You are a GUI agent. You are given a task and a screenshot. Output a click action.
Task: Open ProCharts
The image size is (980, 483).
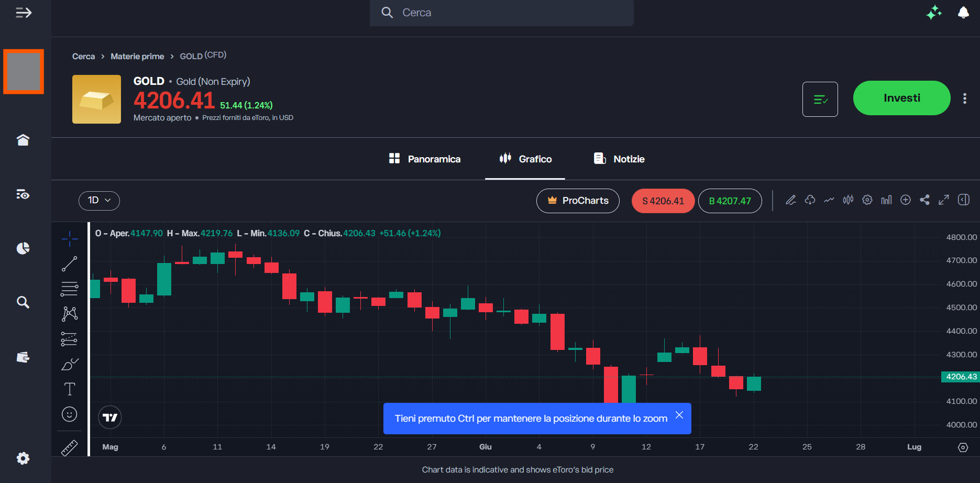point(578,201)
